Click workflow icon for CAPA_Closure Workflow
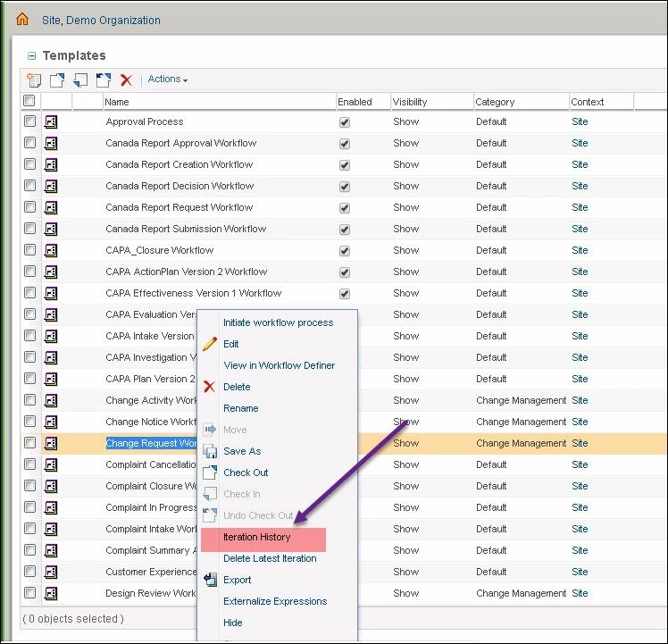 tap(51, 250)
